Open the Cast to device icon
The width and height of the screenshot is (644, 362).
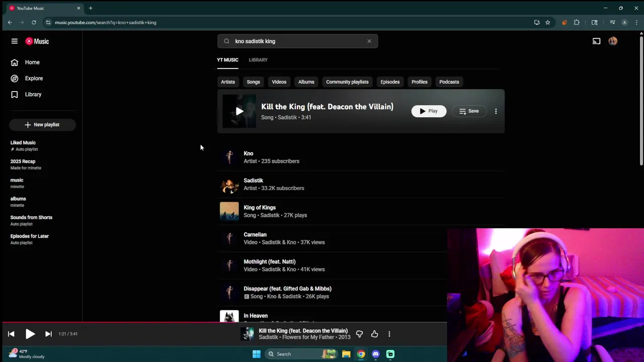point(596,41)
